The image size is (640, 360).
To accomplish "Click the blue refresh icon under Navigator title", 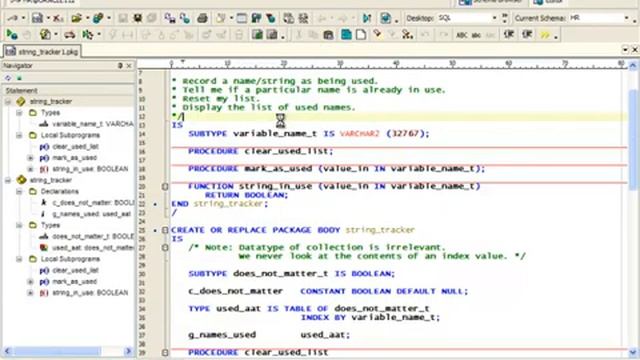I will click(x=8, y=78).
